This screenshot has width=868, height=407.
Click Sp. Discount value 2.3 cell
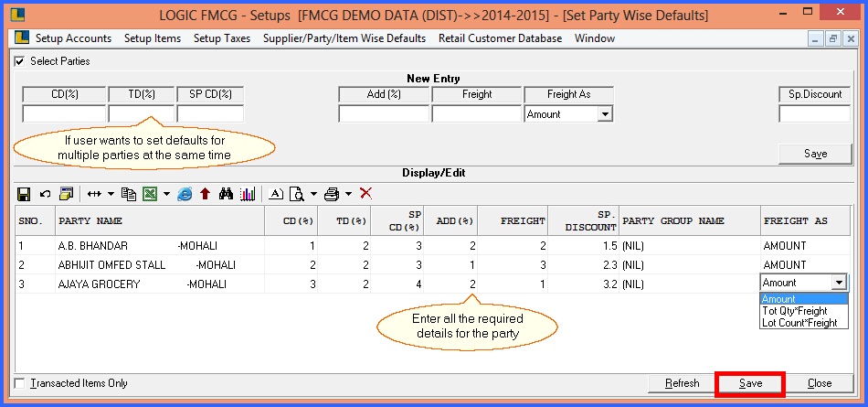583,265
